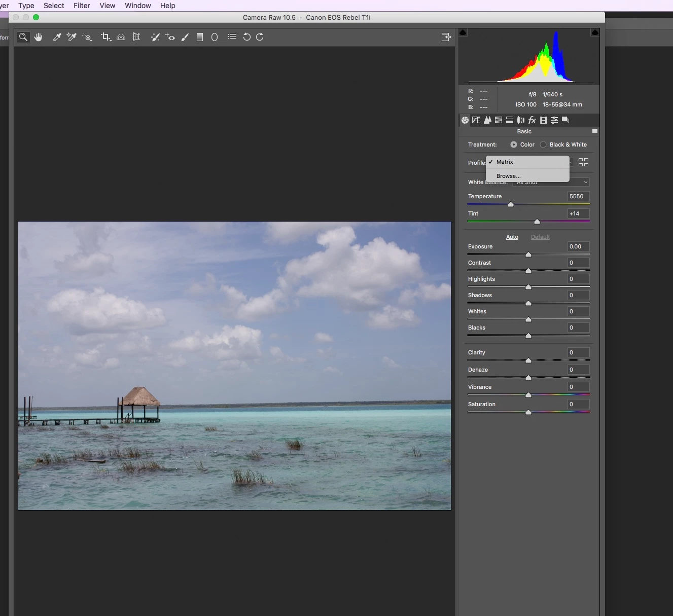Open the Detail panel tab
Viewport: 673px width, 616px height.
487,120
